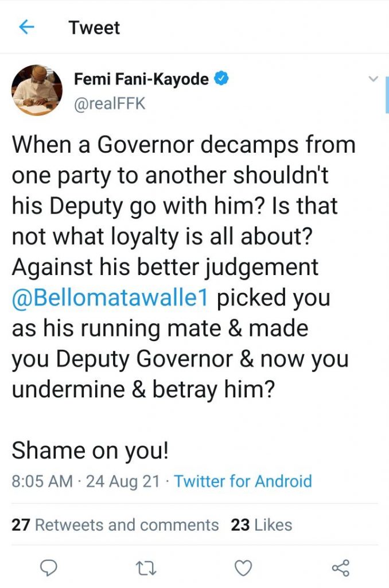Go back using the left arrow
This screenshot has height=588, width=389.
coord(27,27)
